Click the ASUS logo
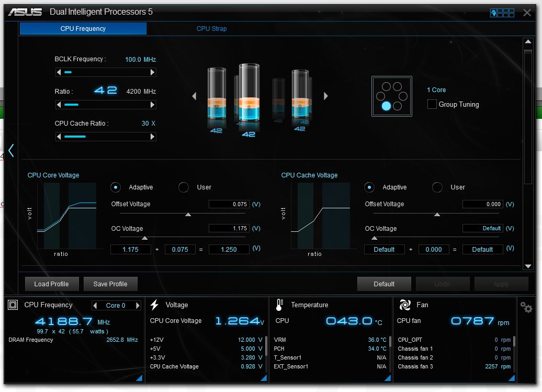This screenshot has width=542, height=392. click(25, 12)
